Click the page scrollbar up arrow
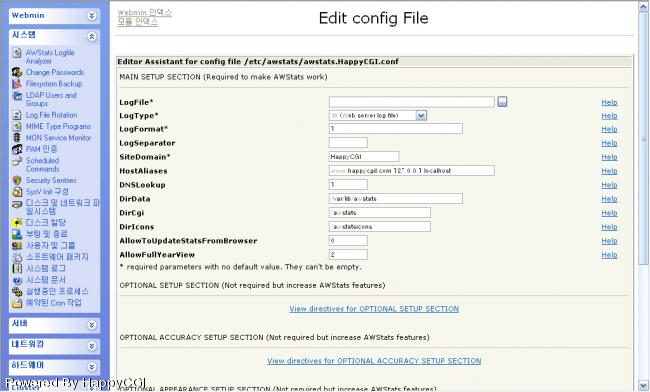650x392 pixels. 643,7
